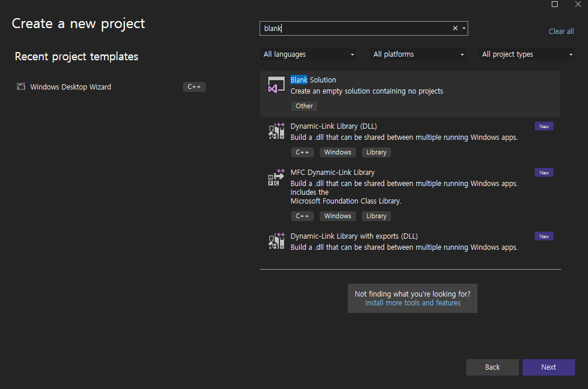This screenshot has height=389, width=588.
Task: Click 'Create an empty solution containing no projects' description
Action: [x=366, y=91]
